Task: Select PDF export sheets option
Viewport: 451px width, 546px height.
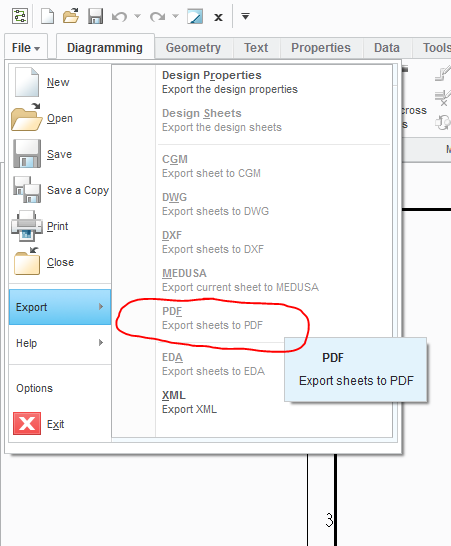Action: [274, 318]
